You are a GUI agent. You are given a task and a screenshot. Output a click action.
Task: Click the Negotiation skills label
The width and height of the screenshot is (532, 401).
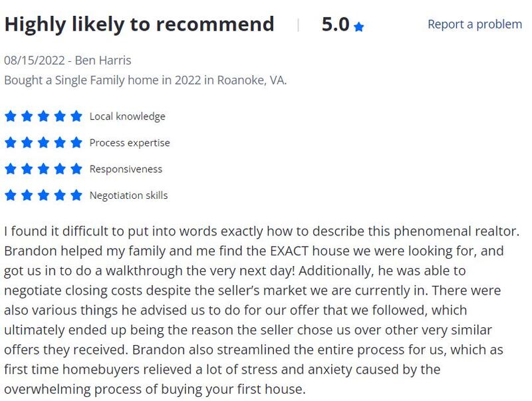pyautogui.click(x=128, y=196)
